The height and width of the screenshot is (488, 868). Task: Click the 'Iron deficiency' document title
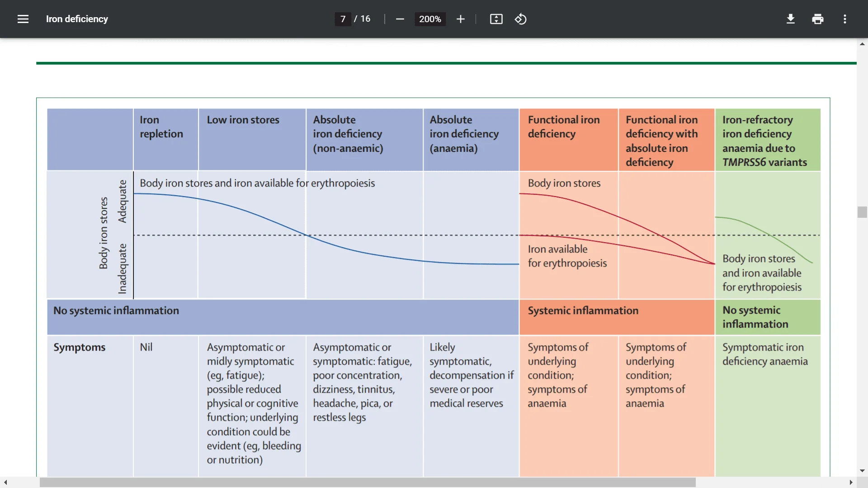(77, 19)
